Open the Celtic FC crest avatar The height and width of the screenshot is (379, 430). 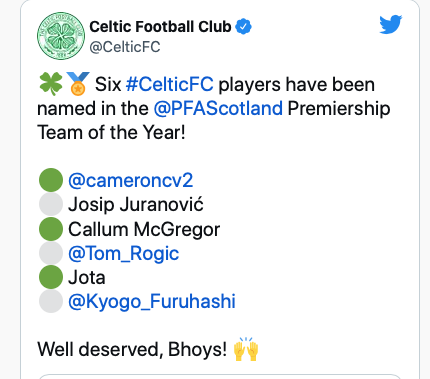pos(61,36)
